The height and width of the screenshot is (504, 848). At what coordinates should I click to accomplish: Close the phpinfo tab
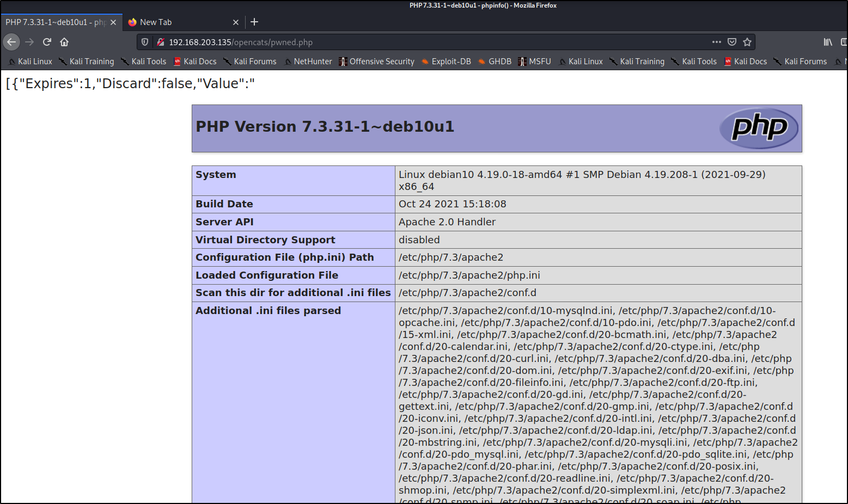[113, 22]
